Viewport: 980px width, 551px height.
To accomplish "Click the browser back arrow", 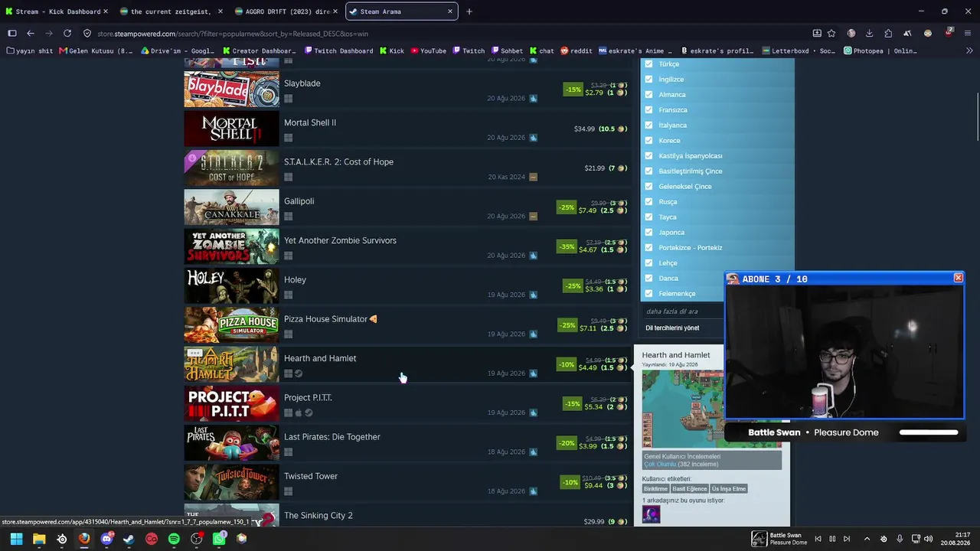I will click(x=30, y=33).
